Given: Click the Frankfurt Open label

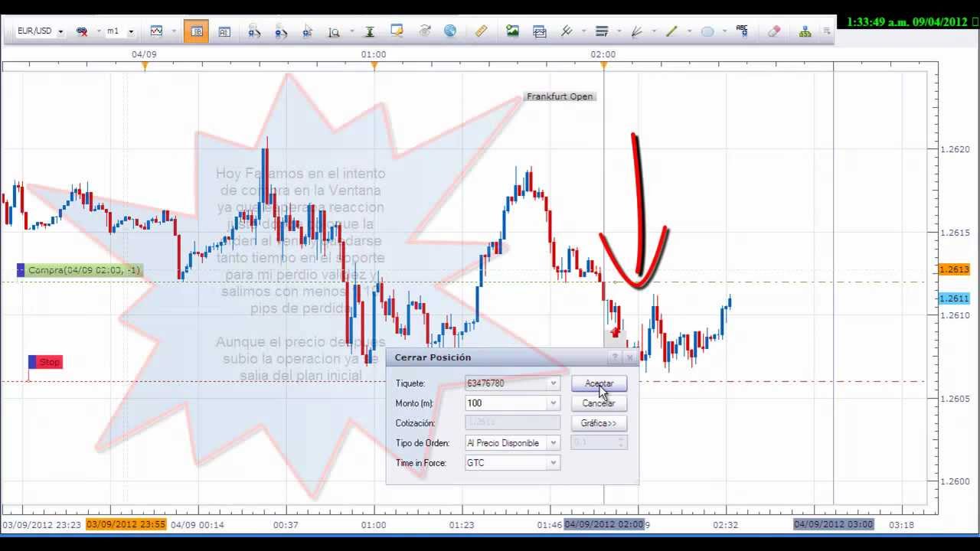Looking at the screenshot, I should pyautogui.click(x=560, y=96).
